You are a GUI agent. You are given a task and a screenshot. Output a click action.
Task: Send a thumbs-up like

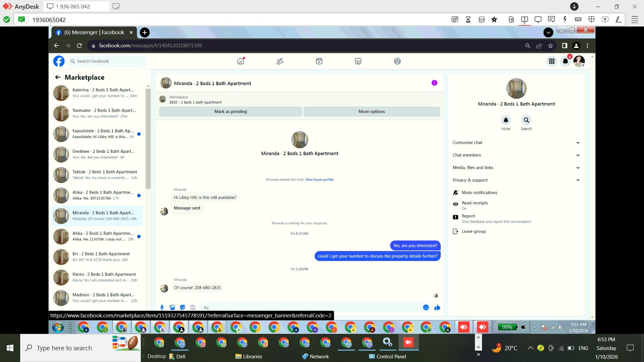(x=437, y=307)
